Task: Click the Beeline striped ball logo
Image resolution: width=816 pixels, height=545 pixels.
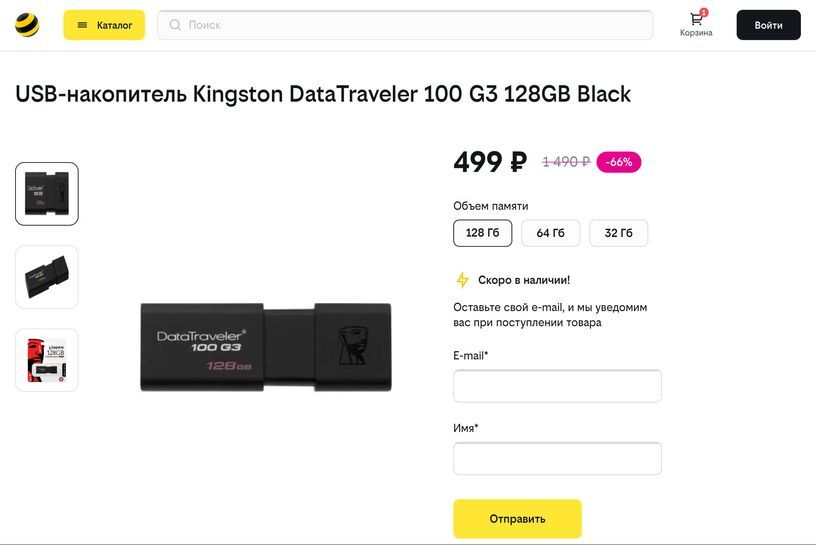Action: [27, 25]
